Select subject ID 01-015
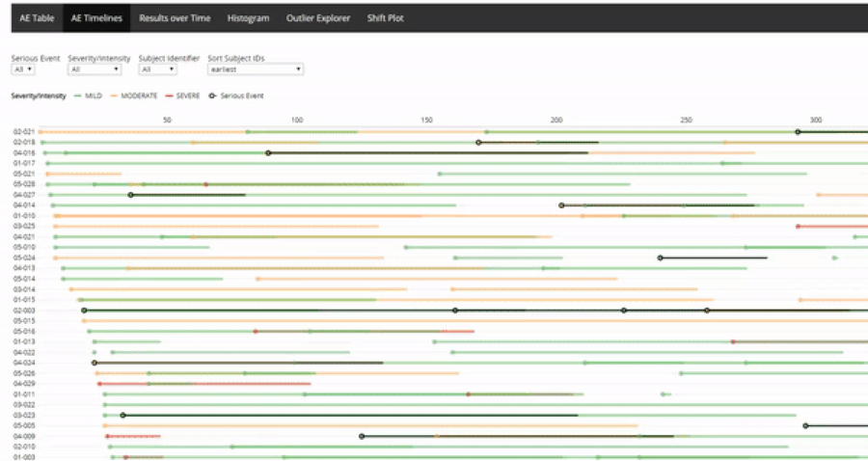The height and width of the screenshot is (461, 868). click(24, 300)
